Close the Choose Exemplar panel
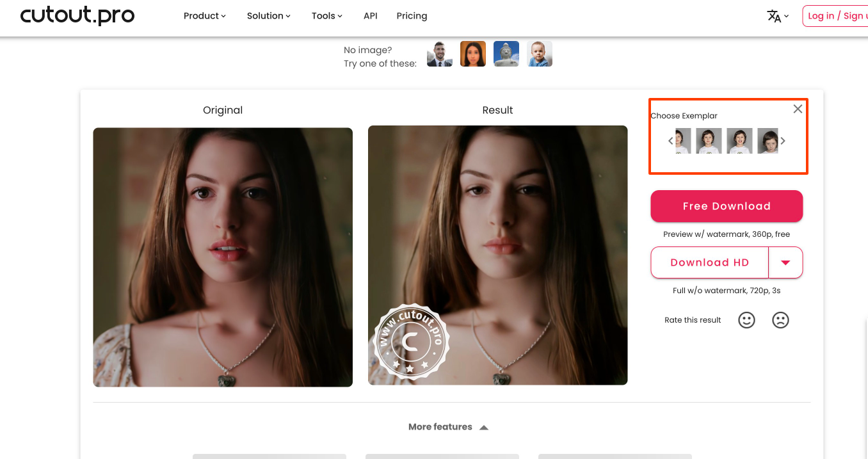 pyautogui.click(x=798, y=109)
